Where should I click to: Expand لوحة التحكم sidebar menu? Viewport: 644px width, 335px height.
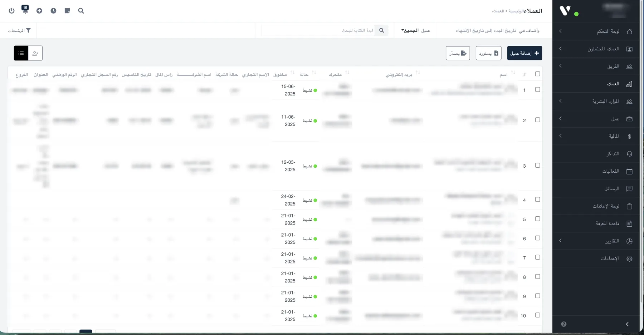596,31
